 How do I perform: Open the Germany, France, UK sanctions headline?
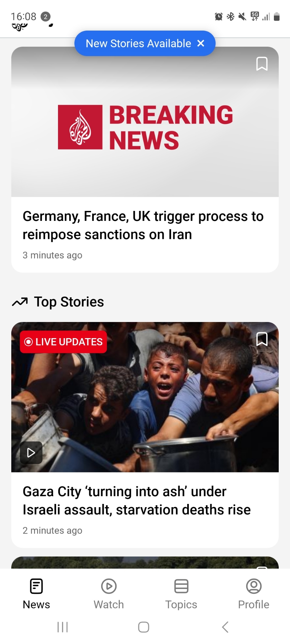coord(143,225)
